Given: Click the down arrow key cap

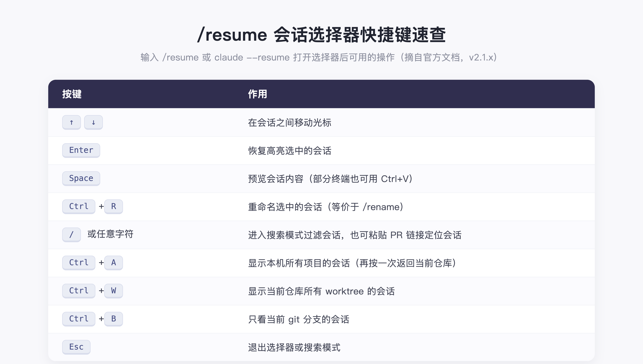Looking at the screenshot, I should [x=93, y=122].
